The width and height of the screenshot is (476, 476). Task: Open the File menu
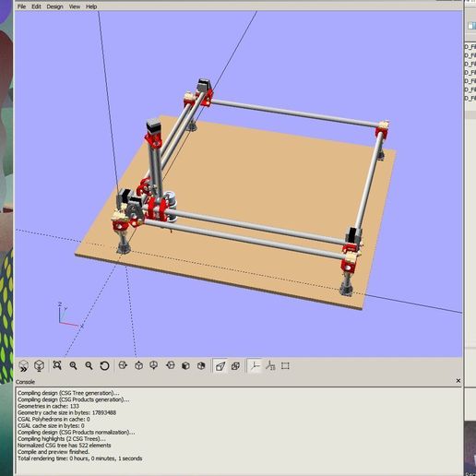pos(21,6)
